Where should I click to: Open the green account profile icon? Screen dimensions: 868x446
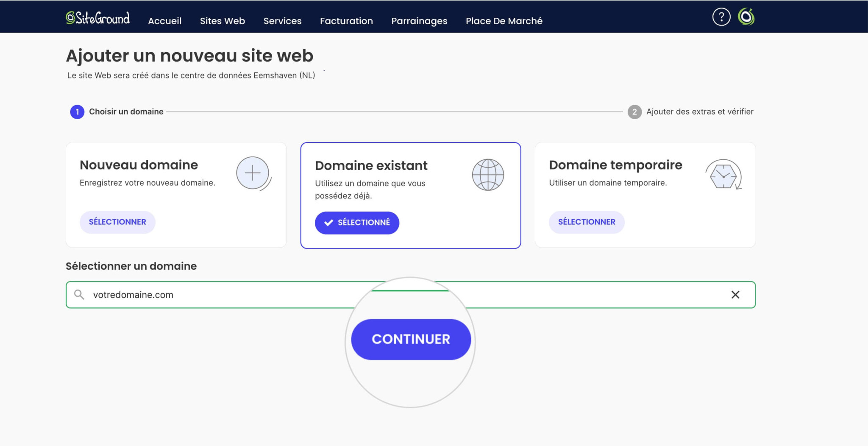[x=746, y=17]
